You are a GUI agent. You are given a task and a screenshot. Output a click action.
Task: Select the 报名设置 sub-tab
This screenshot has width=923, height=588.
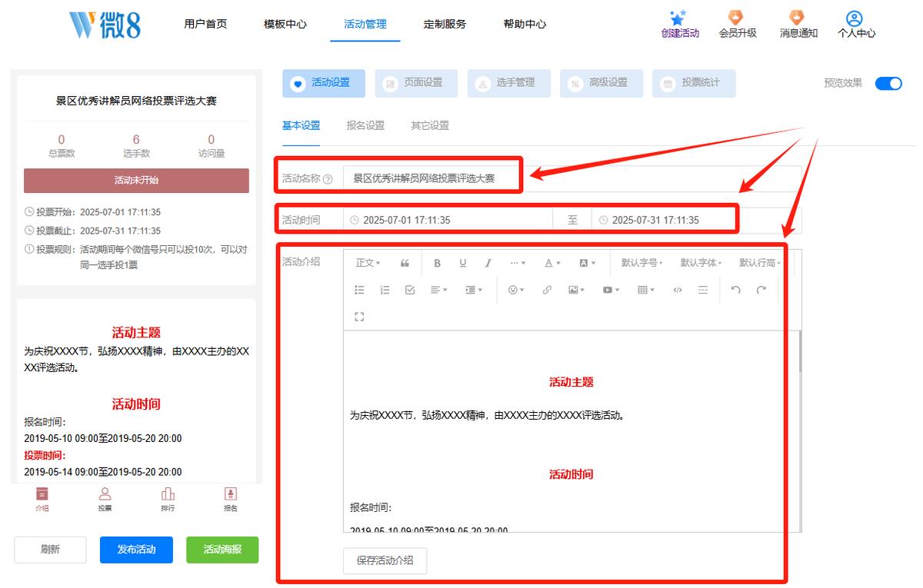click(365, 126)
